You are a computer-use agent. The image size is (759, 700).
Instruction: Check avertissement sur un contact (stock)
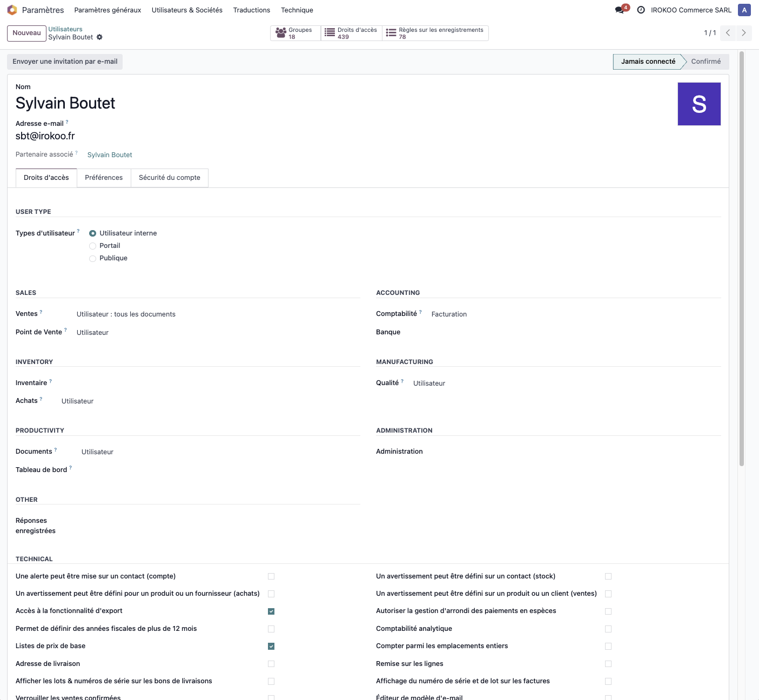click(608, 576)
